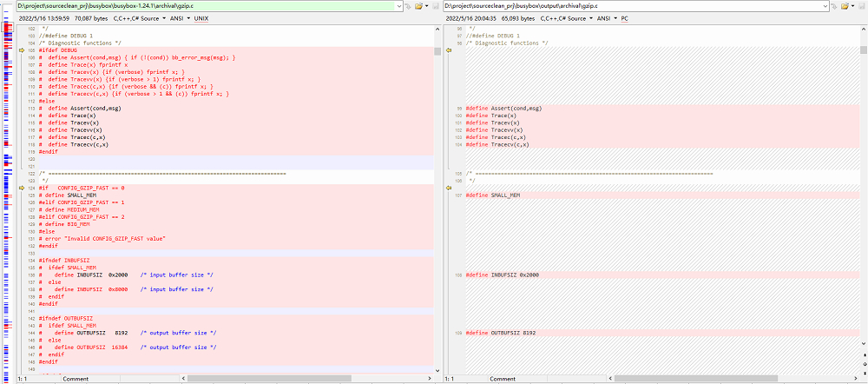Click left difference arrow at line 105
868x384 pixels.
tap(22, 50)
